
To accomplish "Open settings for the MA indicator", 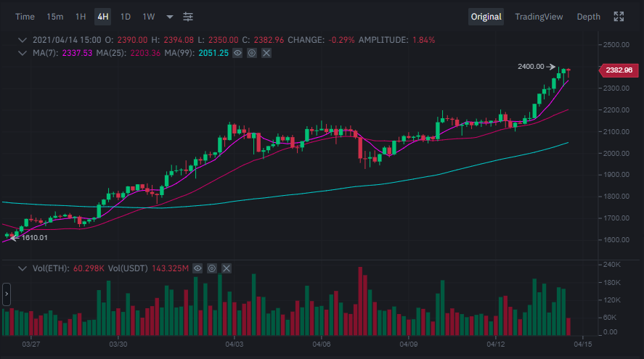I will [x=252, y=53].
